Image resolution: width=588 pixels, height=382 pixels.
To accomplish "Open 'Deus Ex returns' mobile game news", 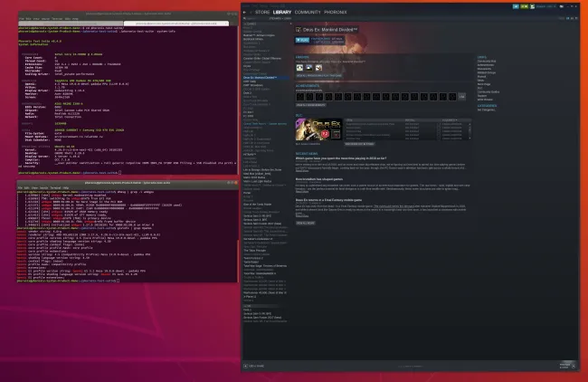I will [329, 200].
